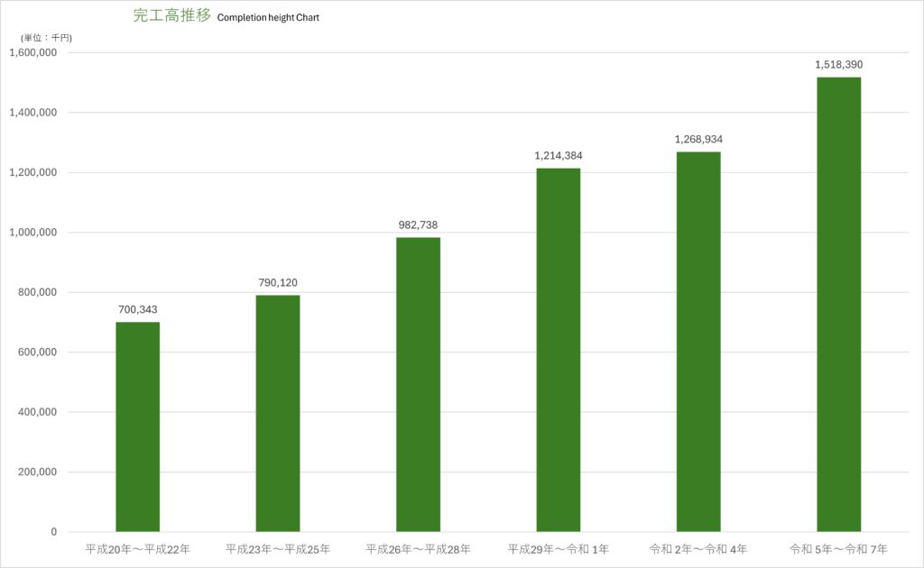This screenshot has width=924, height=568.
Task: Select the 平成23年～平成25年 bar
Action: click(278, 413)
